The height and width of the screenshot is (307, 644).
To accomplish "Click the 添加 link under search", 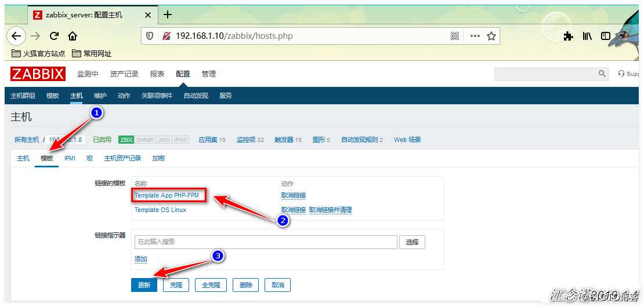I will click(141, 259).
